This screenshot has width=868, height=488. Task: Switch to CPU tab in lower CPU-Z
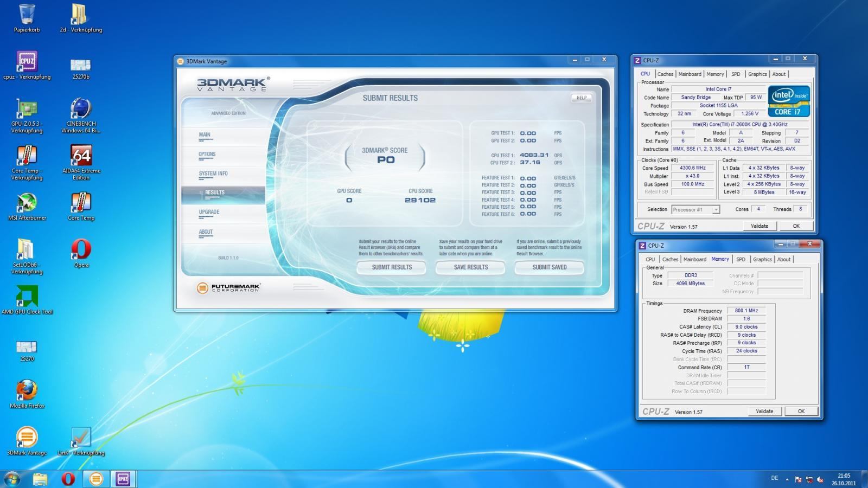pos(650,260)
